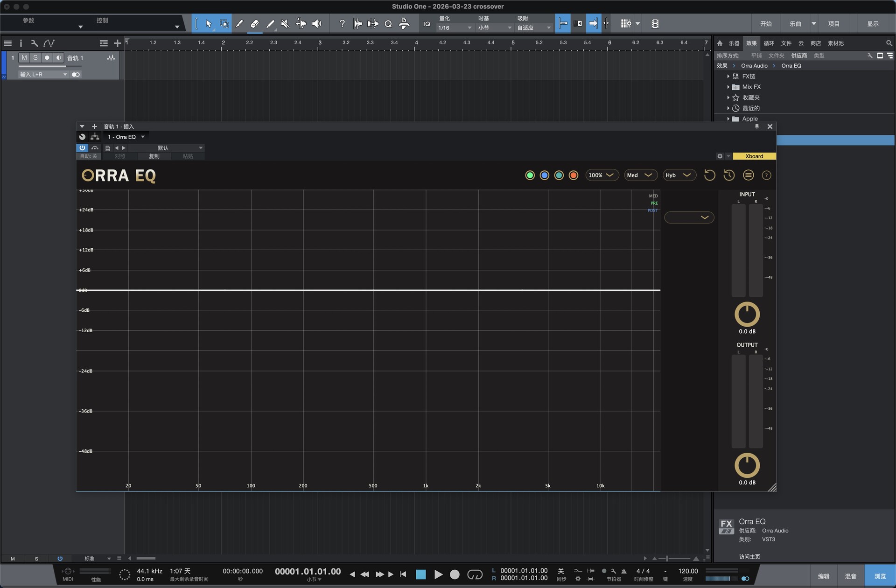Viewport: 896px width, 588px height.
Task: Mute track 1 with M button
Action: (24, 58)
